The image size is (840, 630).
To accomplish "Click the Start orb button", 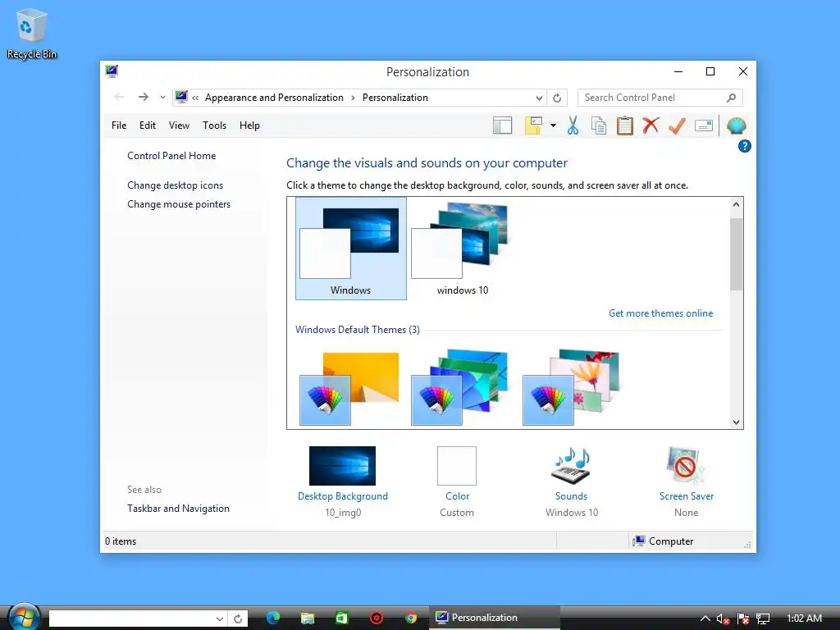I will point(24,617).
